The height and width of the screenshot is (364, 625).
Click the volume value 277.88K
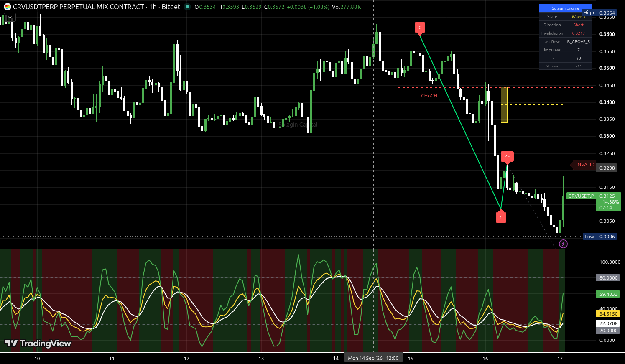click(x=351, y=7)
